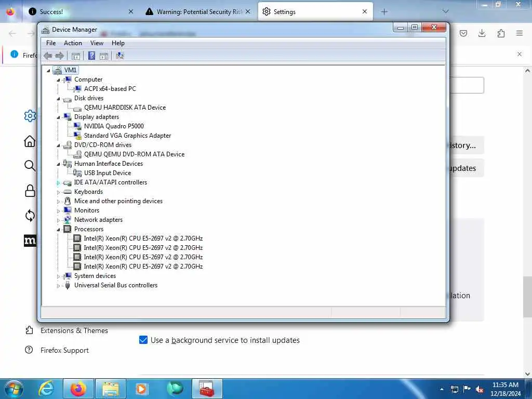Open the File menu in Device Manager
The width and height of the screenshot is (532, 399).
click(x=51, y=43)
